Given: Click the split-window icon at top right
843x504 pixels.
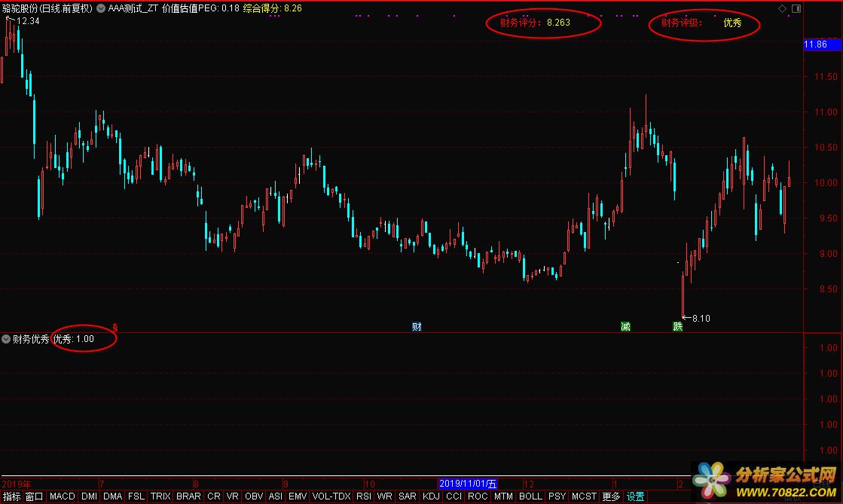Looking at the screenshot, I should pos(796,8).
